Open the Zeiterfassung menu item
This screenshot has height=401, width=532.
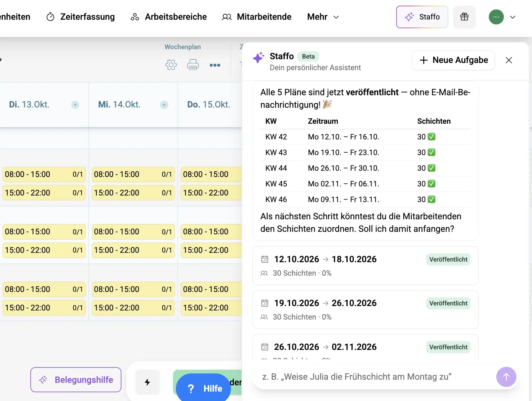(x=80, y=17)
